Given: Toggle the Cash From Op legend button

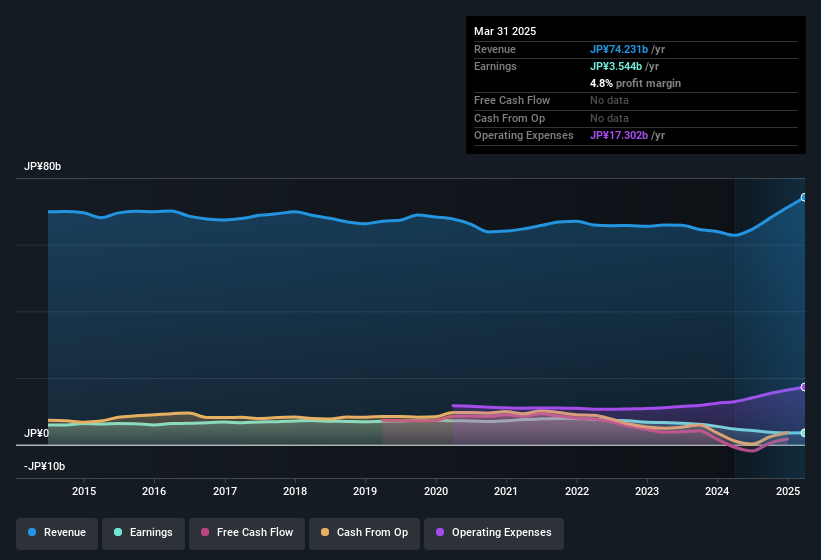Looking at the screenshot, I should (364, 533).
